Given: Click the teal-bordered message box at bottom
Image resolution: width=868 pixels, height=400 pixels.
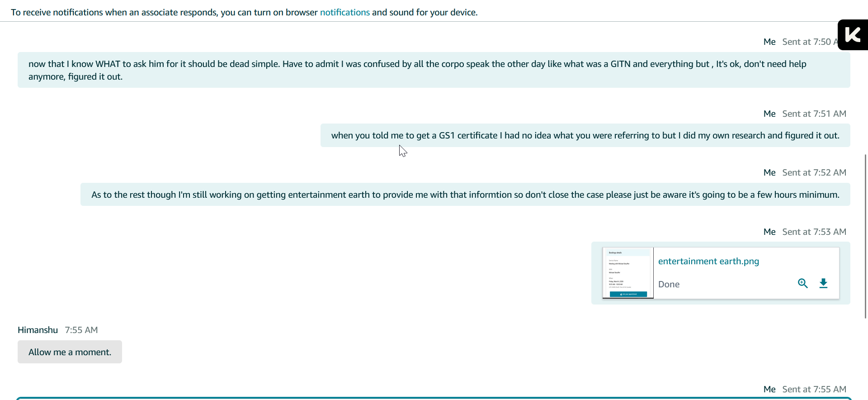Looking at the screenshot, I should coord(434,398).
